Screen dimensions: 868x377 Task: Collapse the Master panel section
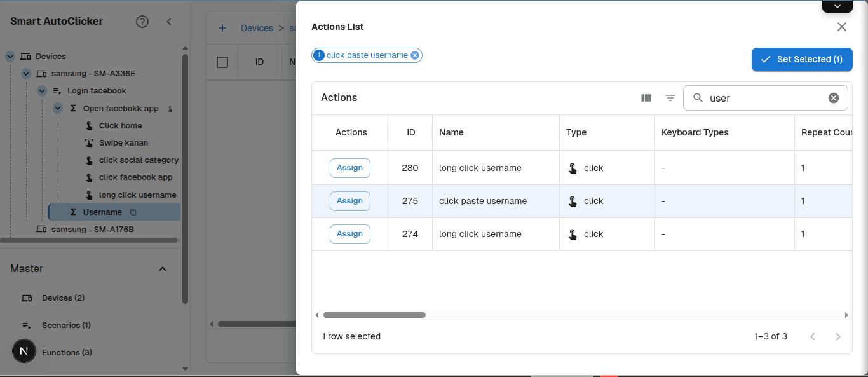coord(163,268)
